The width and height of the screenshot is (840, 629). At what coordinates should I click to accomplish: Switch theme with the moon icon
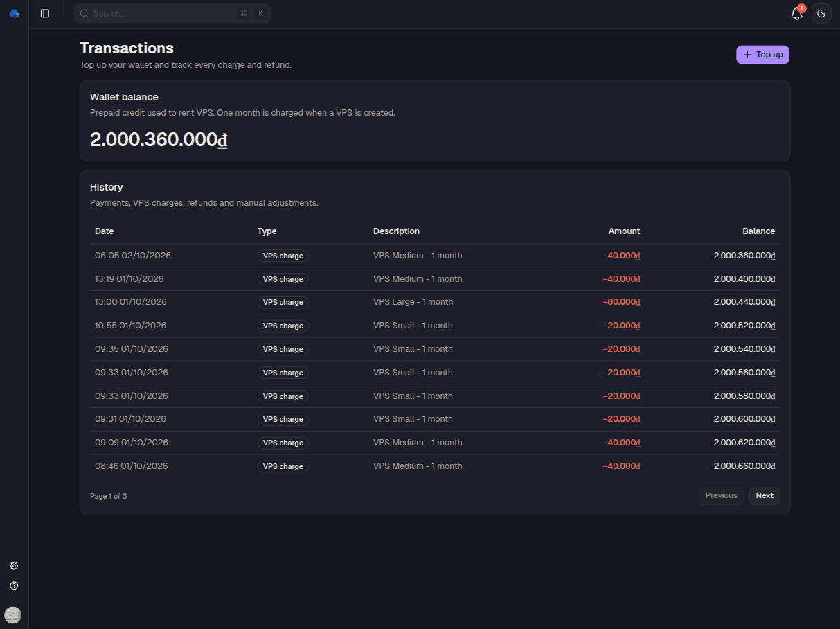(x=821, y=13)
